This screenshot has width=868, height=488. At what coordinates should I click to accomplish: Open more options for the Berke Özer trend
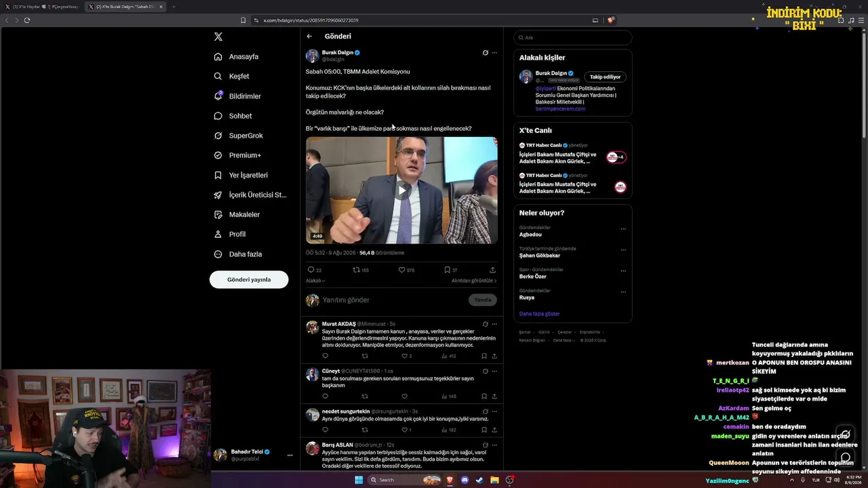click(x=623, y=271)
